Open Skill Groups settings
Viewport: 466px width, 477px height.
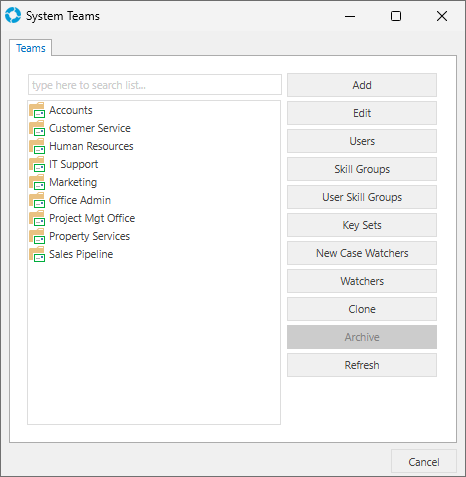click(x=362, y=169)
